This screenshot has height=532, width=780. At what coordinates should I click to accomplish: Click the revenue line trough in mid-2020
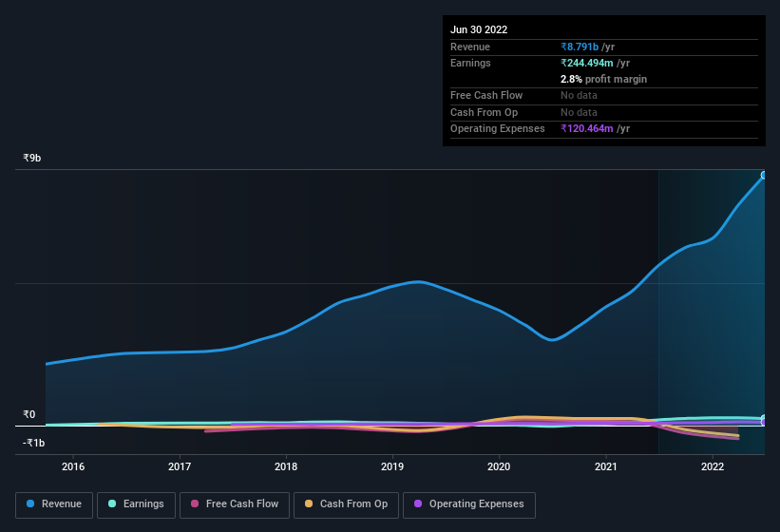(552, 340)
